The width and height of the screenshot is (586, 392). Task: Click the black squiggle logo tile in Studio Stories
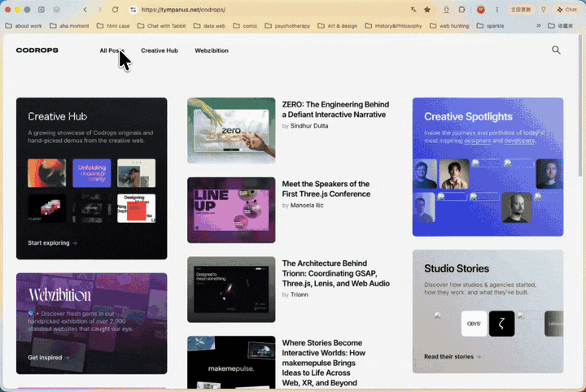502,324
